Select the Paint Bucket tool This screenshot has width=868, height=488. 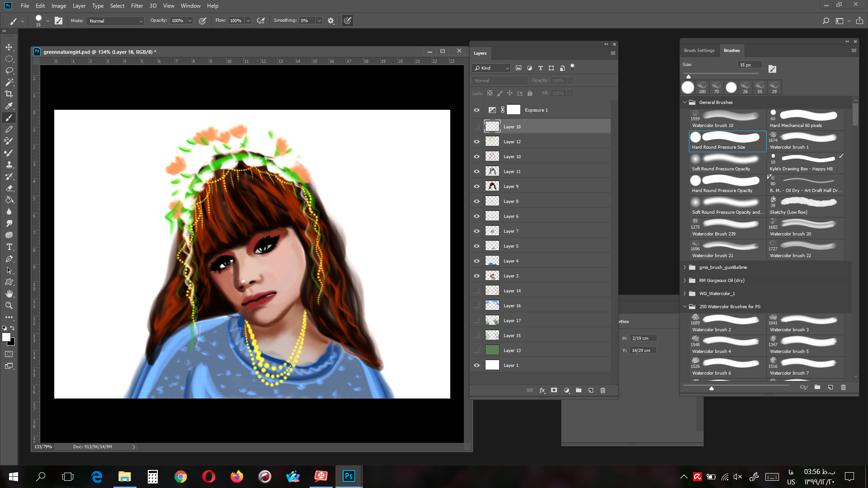pos(9,200)
